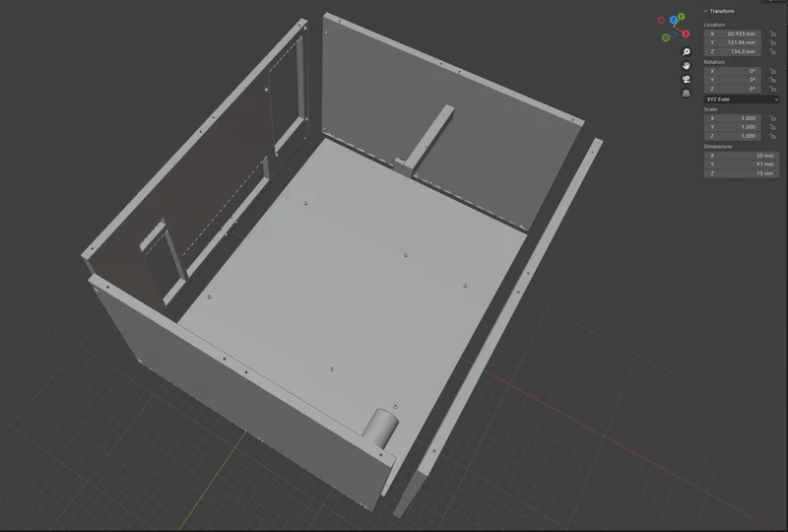Select the cylinder object on the box floor
The height and width of the screenshot is (532, 788).
click(380, 429)
